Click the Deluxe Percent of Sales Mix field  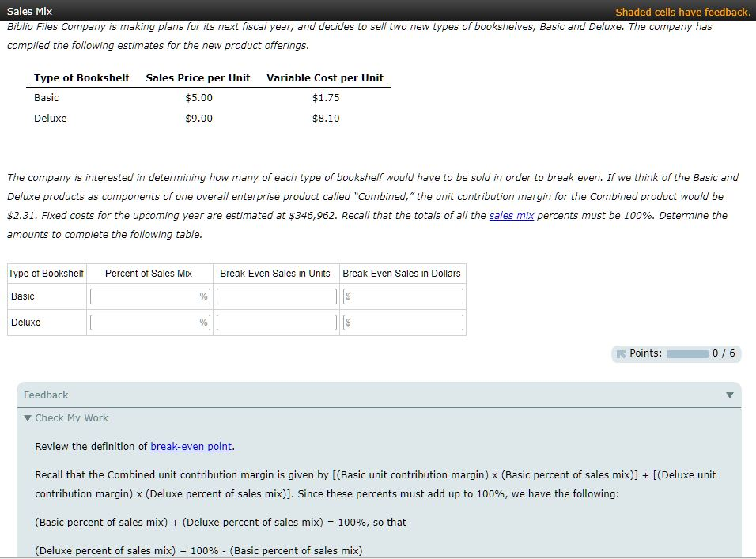[x=150, y=323]
